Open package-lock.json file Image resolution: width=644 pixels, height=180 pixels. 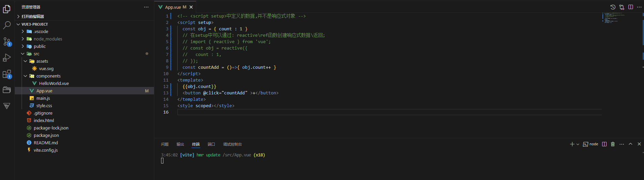click(x=84, y=128)
